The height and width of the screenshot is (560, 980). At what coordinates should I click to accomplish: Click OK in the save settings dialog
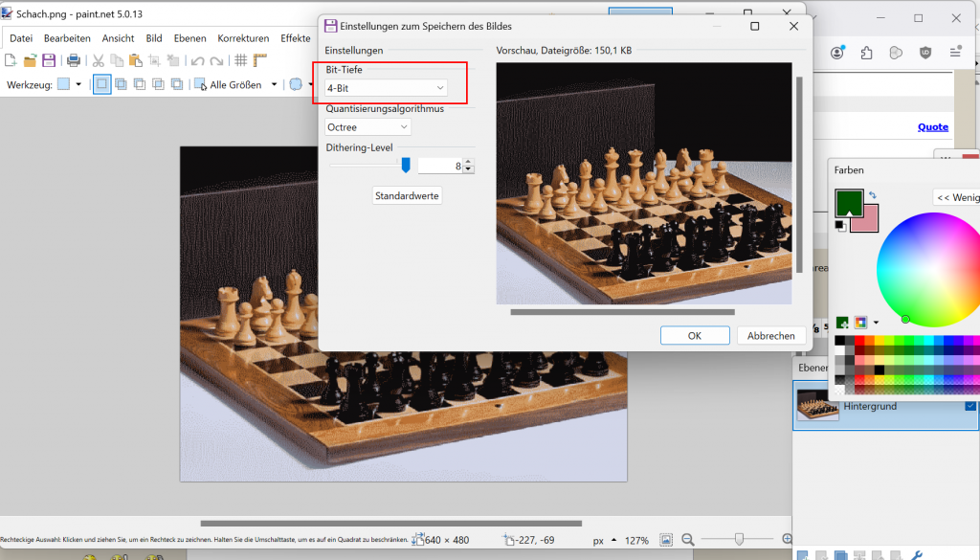click(695, 335)
